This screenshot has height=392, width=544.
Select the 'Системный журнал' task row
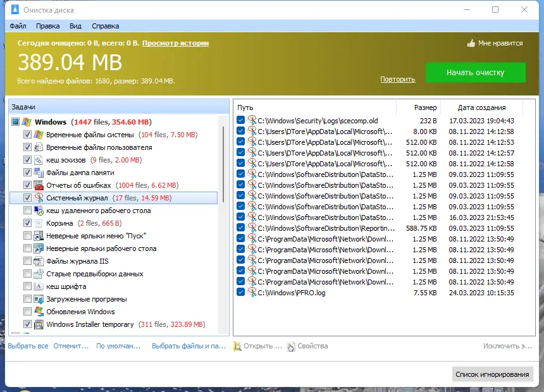click(x=114, y=198)
